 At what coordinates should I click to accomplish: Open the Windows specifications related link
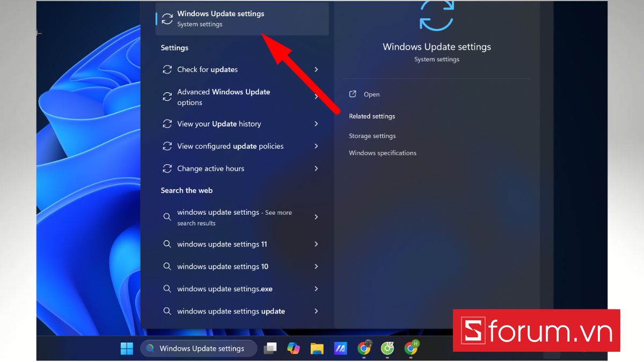383,153
